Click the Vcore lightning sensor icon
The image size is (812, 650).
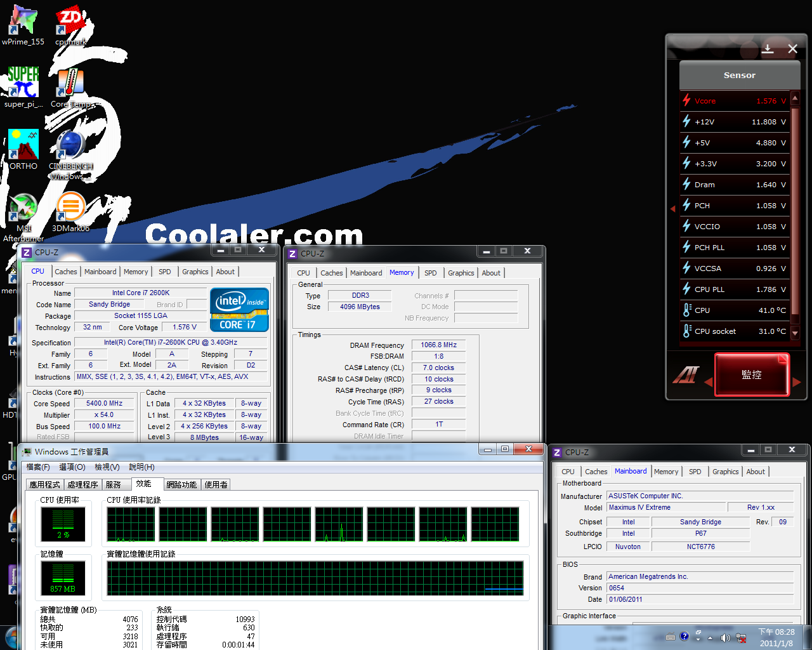click(x=686, y=100)
